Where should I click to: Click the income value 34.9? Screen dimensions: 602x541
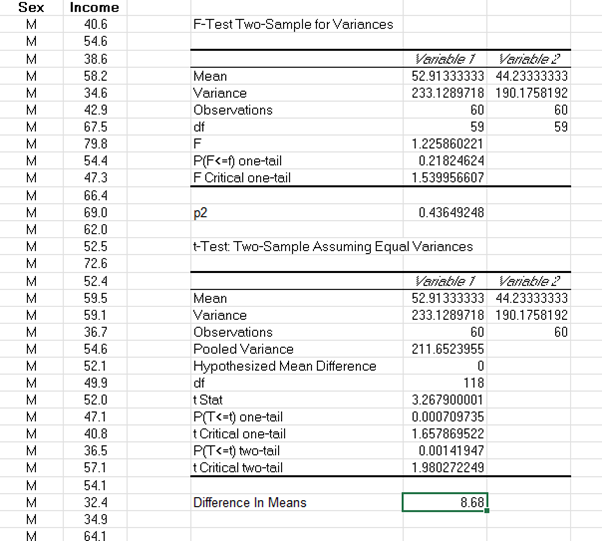pos(95,519)
